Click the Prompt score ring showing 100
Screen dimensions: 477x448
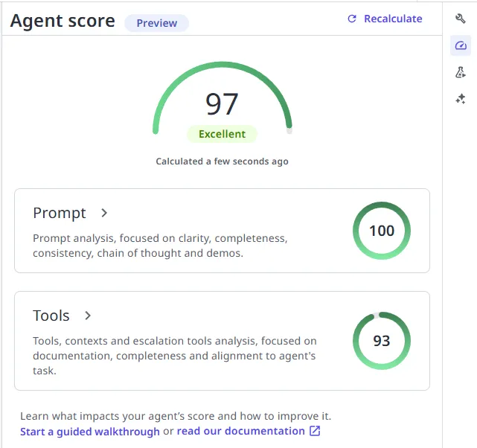pos(382,231)
